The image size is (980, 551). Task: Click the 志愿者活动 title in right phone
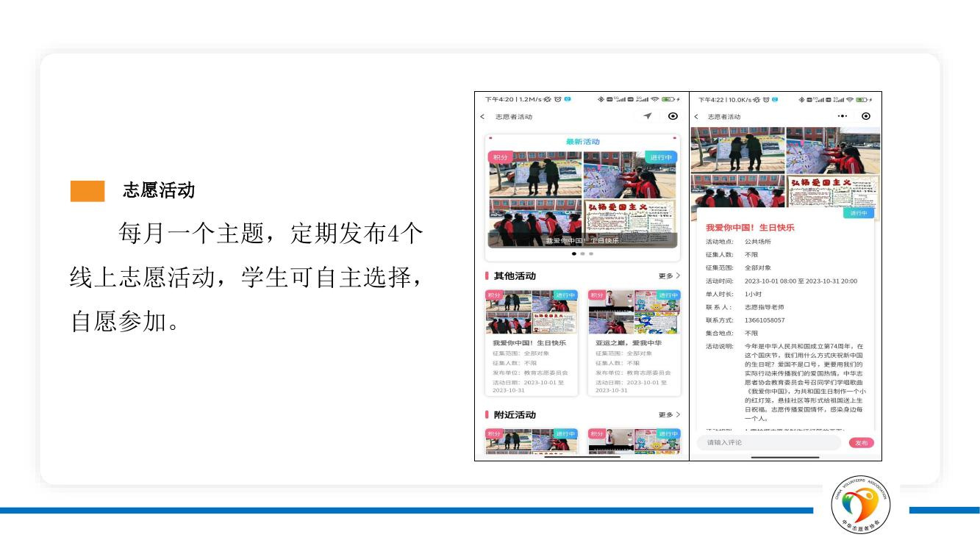pyautogui.click(x=725, y=117)
